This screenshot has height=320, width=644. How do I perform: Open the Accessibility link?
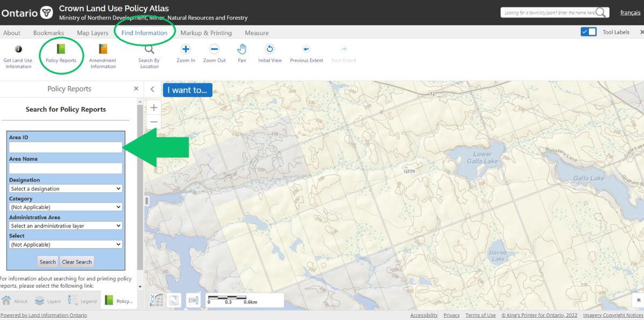coord(424,315)
